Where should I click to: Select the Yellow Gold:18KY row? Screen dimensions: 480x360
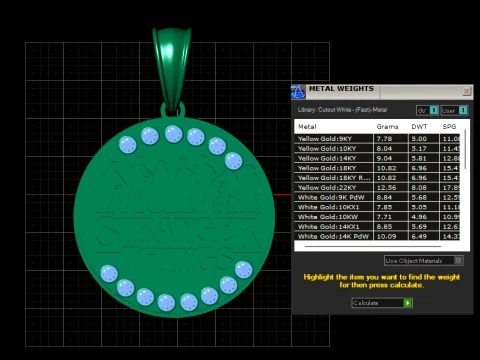point(377,168)
